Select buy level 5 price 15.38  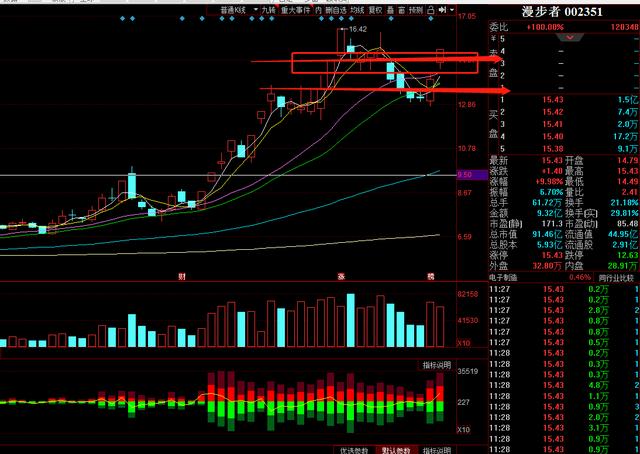point(553,149)
